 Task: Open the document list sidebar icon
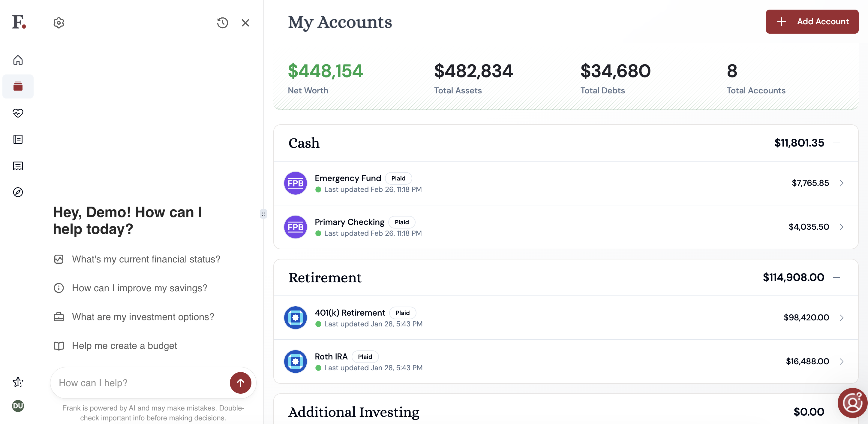coord(18,139)
